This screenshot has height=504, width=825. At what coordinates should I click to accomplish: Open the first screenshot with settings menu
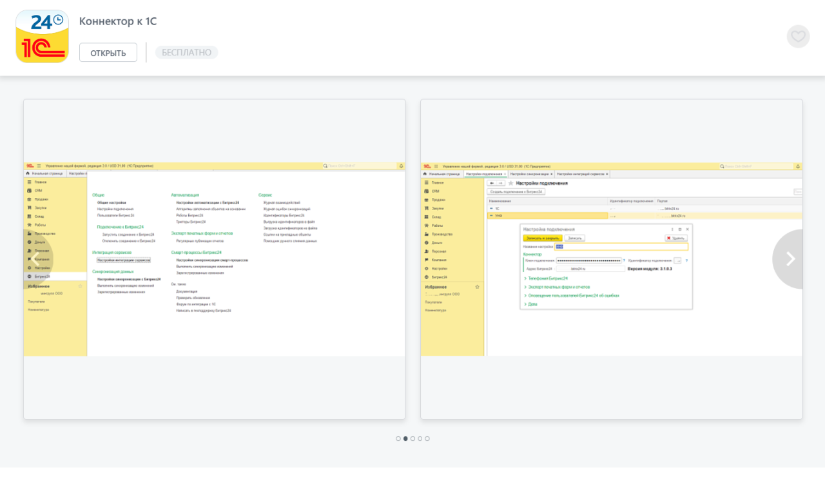(x=215, y=259)
